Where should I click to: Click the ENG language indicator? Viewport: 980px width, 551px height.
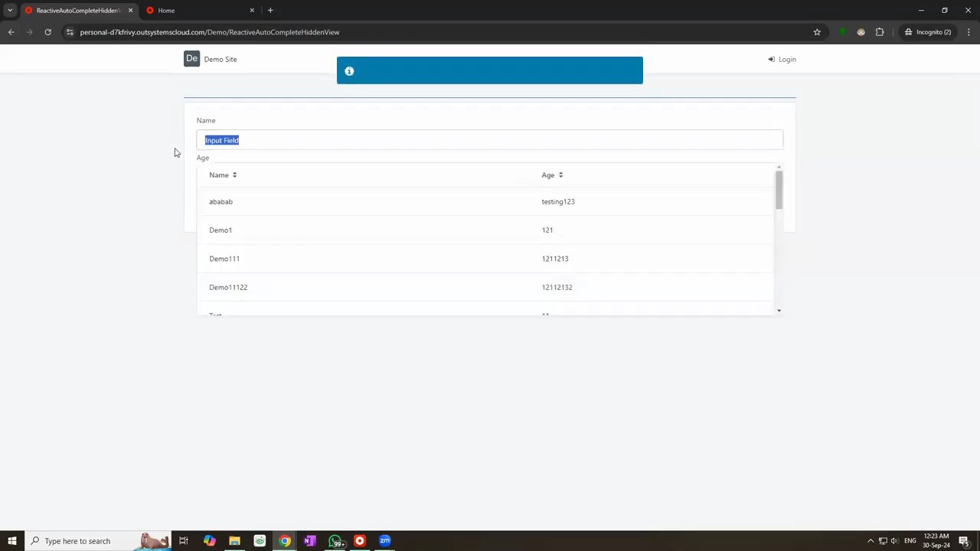[910, 541]
